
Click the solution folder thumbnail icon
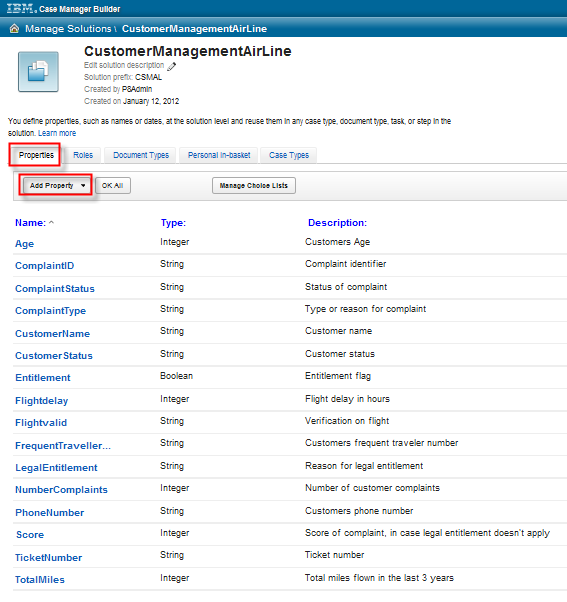[38, 72]
